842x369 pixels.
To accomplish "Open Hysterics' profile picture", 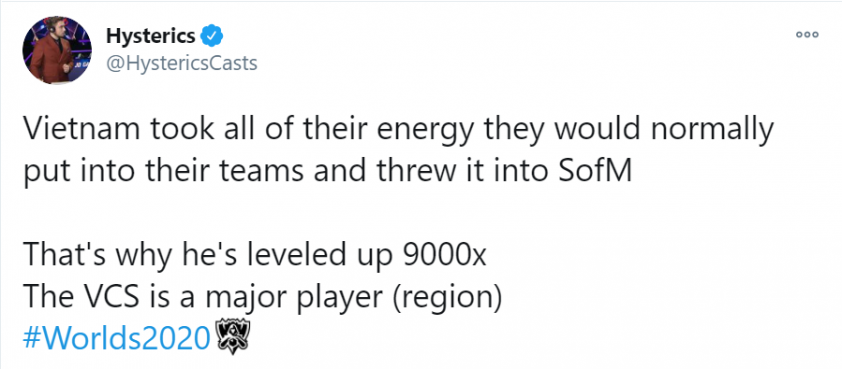I will tap(57, 50).
